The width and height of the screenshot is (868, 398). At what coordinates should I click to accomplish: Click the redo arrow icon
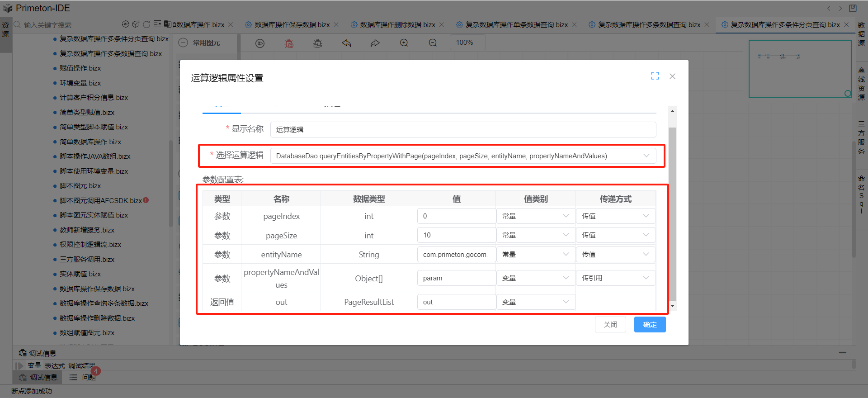click(x=375, y=43)
